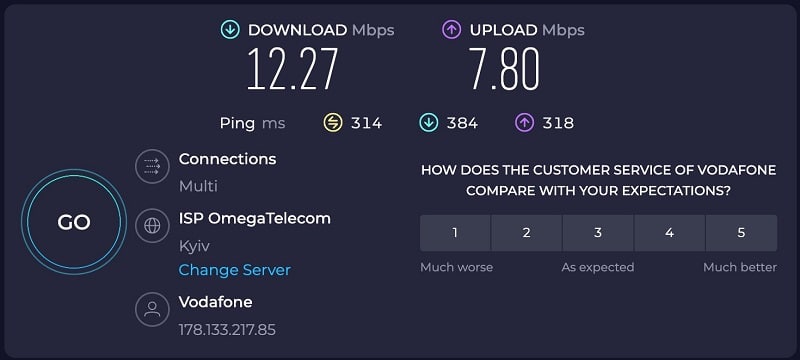Click the purple upload arrow icon next to UPLOAD
This screenshot has width=800, height=360.
pos(452,30)
